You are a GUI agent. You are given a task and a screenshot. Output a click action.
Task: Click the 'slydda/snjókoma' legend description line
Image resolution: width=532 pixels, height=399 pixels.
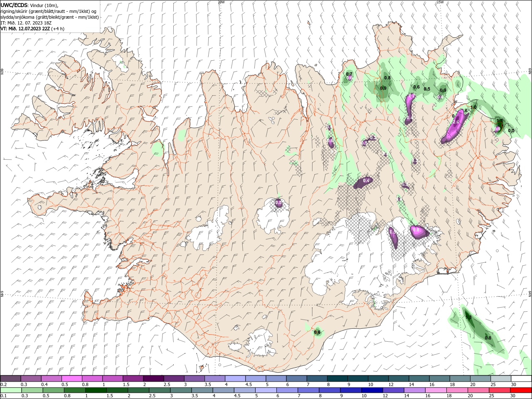49,17
